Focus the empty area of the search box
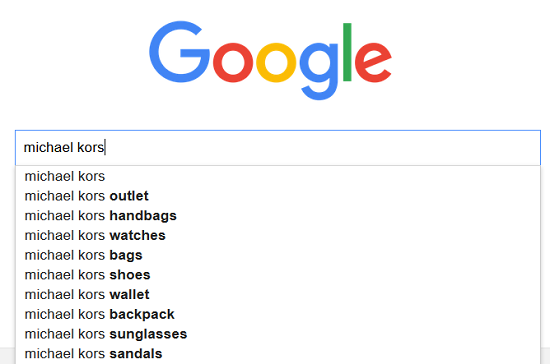Image resolution: width=550 pixels, height=364 pixels. 323,147
